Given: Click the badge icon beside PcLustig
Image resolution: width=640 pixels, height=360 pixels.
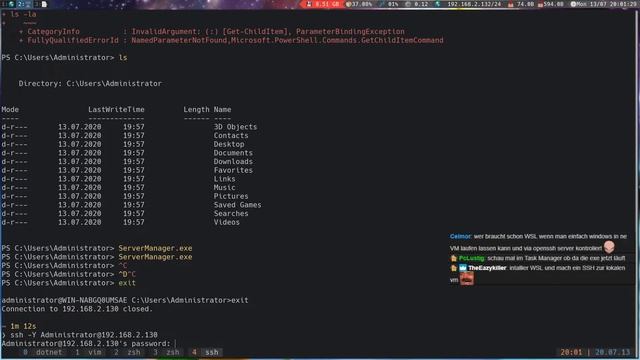Looking at the screenshot, I should (x=453, y=258).
